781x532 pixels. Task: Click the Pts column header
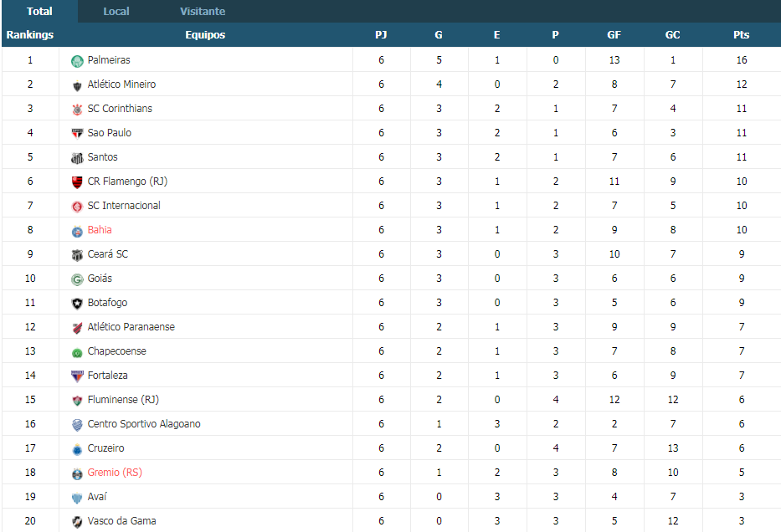coord(741,35)
